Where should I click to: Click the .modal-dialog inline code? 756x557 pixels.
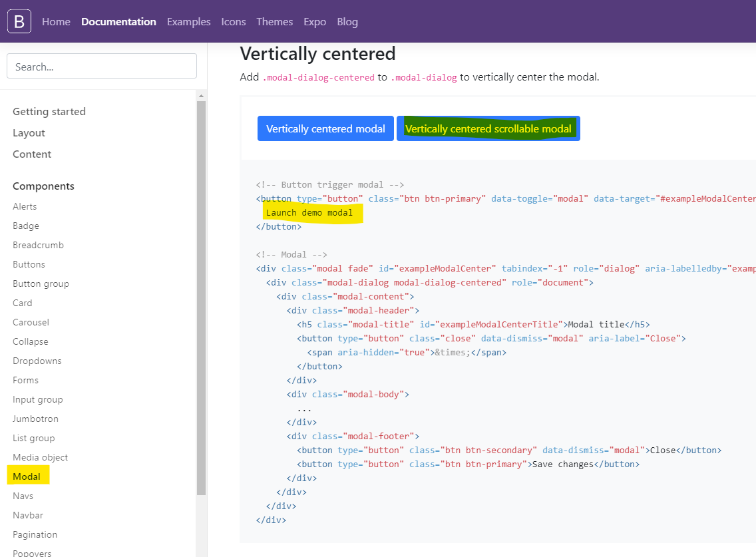coord(424,77)
